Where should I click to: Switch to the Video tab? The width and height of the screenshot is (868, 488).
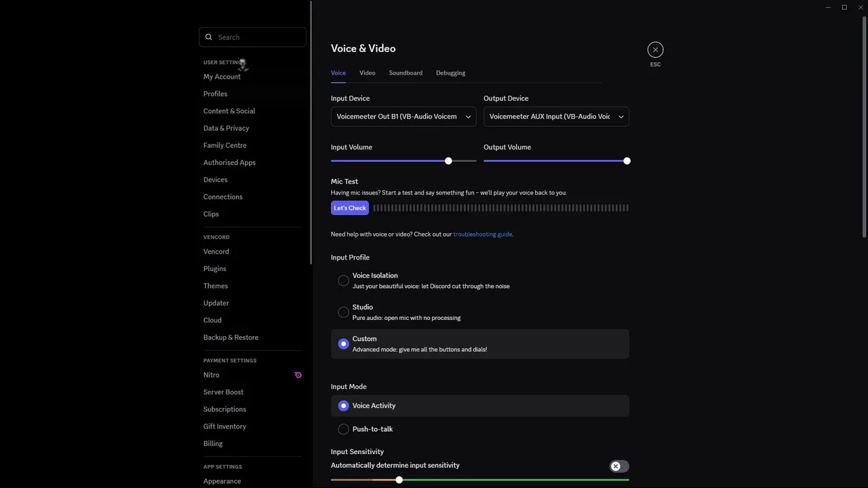pos(367,73)
